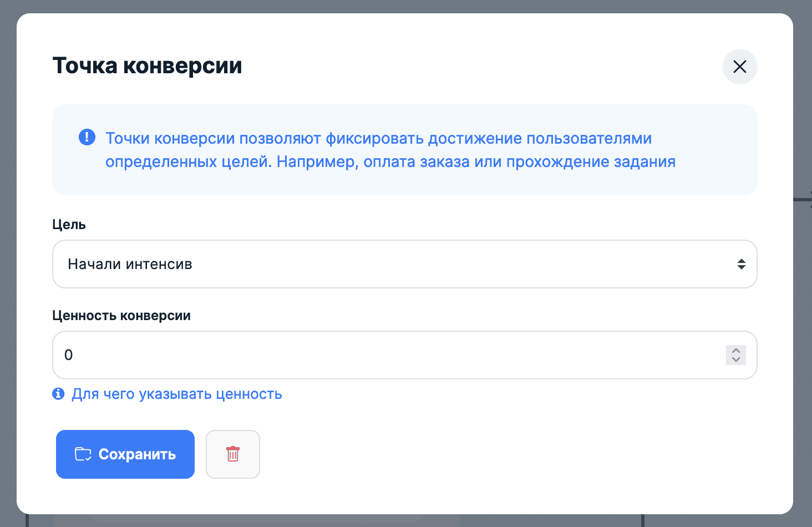Click the Цель field label
The width and height of the screenshot is (812, 527).
[69, 224]
